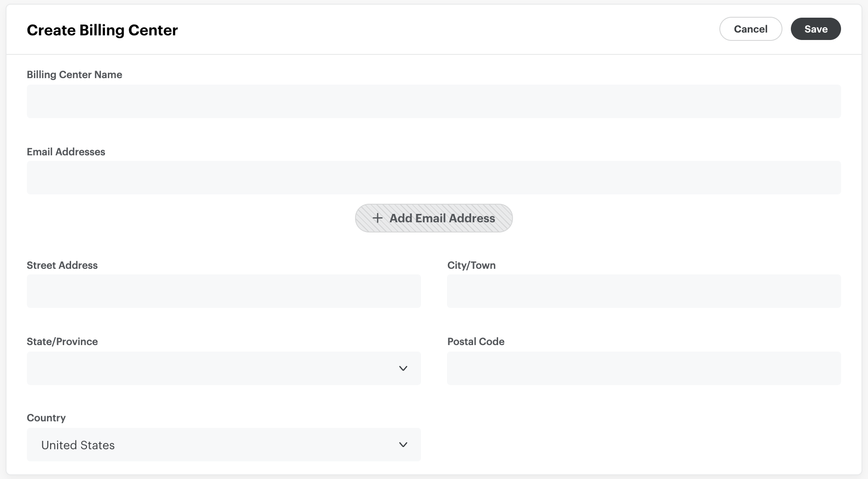Click inside the Street Address field
The height and width of the screenshot is (479, 868).
[224, 291]
